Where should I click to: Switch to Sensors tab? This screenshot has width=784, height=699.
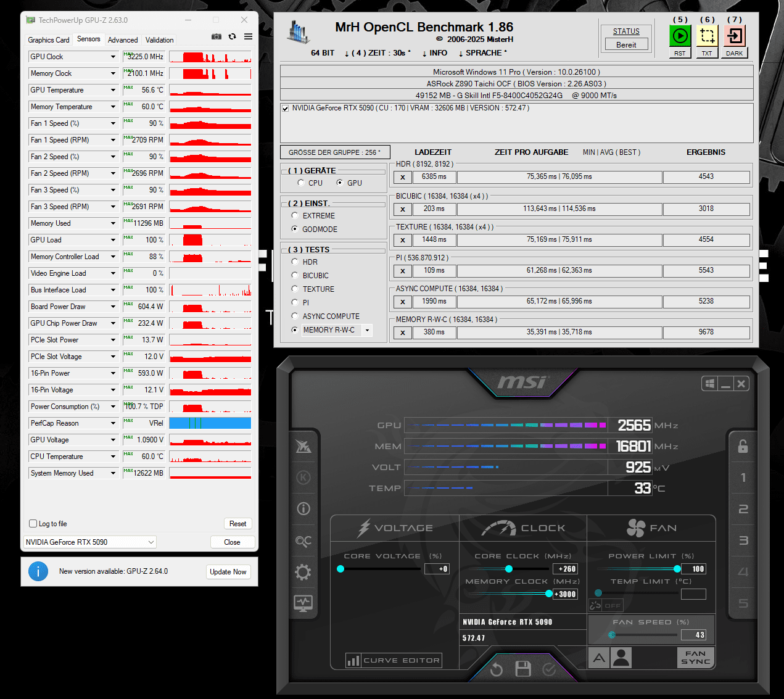coord(89,39)
